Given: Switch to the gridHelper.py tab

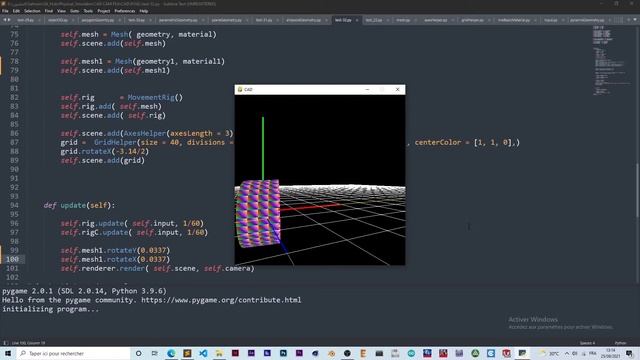Looking at the screenshot, I should [x=472, y=20].
